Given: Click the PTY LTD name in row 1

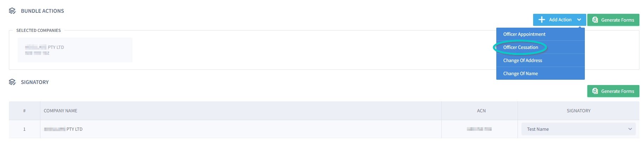Looking at the screenshot, I should [63, 129].
